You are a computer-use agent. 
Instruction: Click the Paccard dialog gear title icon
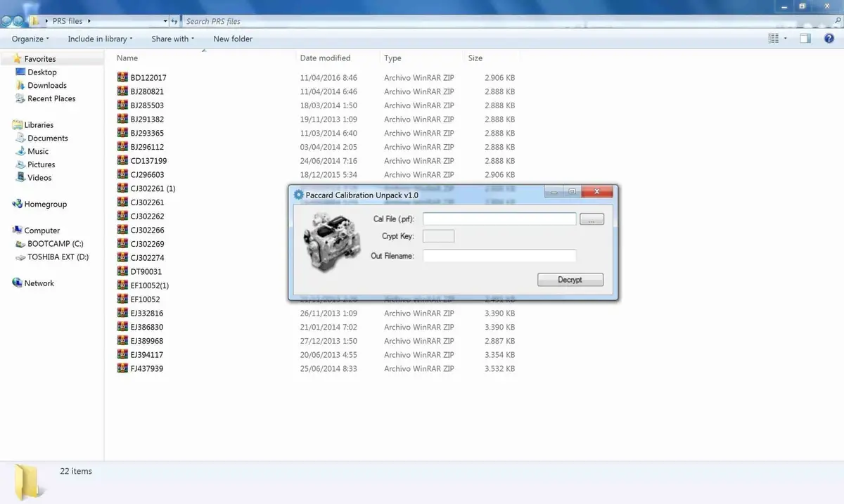[x=299, y=195]
